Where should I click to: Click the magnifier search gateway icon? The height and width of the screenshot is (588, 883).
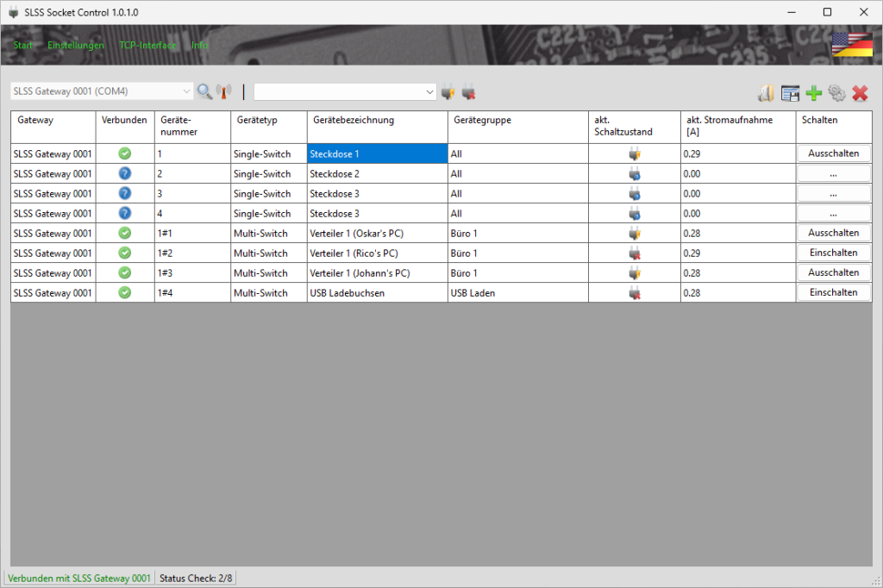tap(204, 91)
